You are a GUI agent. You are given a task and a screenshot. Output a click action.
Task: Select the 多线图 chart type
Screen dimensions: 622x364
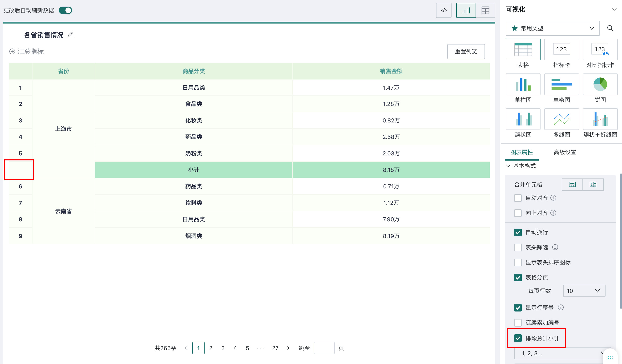[561, 119]
